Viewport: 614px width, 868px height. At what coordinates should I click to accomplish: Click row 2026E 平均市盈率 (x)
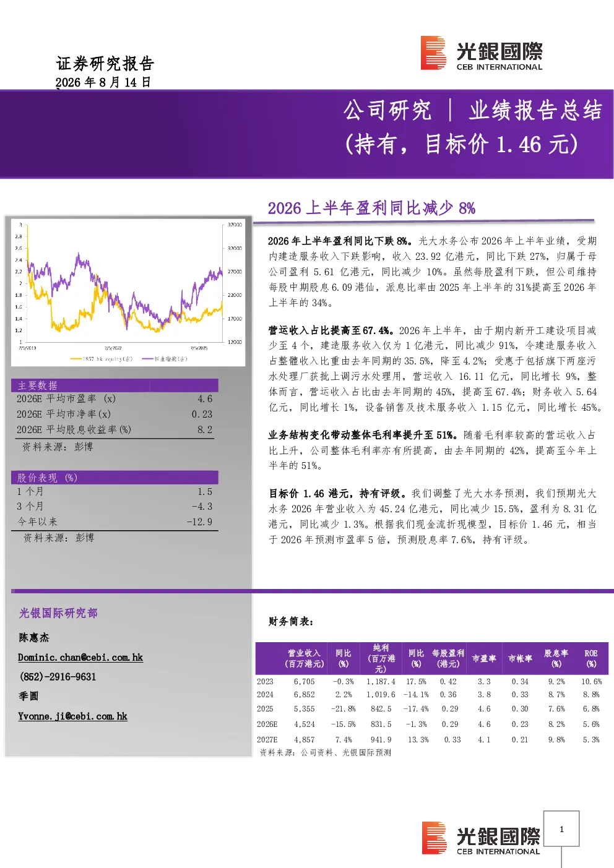(115, 399)
